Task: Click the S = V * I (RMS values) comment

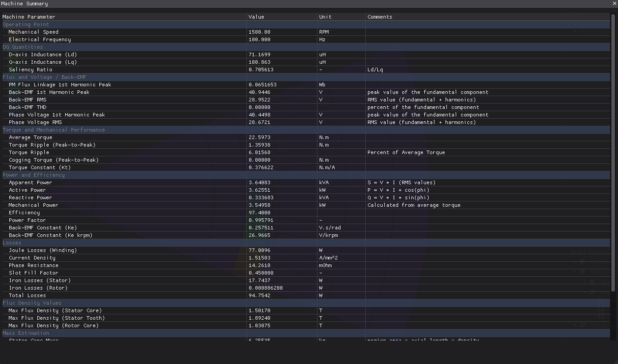Action: tap(402, 182)
